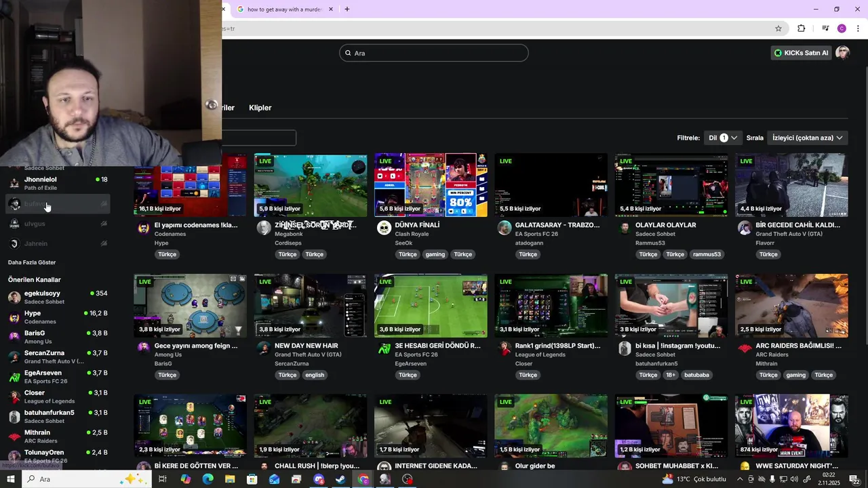Open BarisG recommended channel avatar

click(x=14, y=337)
